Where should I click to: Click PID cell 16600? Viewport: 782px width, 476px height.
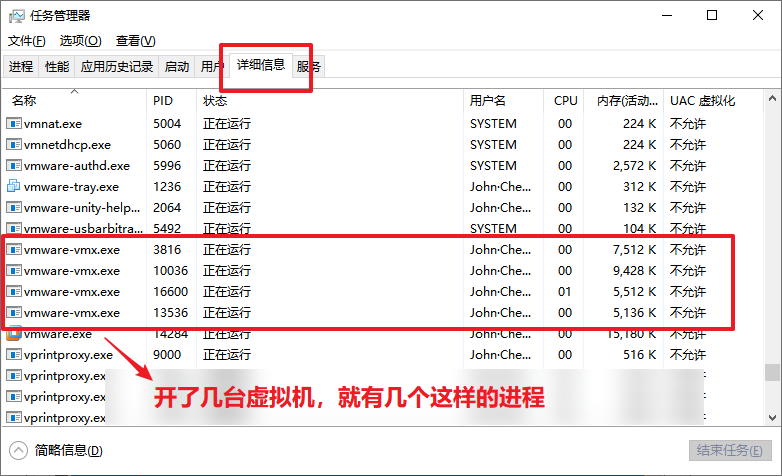point(171,291)
